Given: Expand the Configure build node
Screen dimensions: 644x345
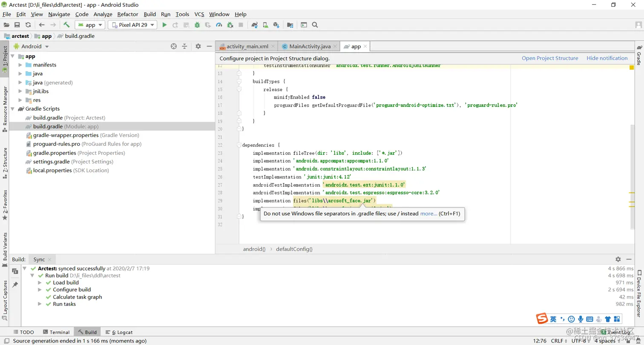Looking at the screenshot, I should (40, 290).
